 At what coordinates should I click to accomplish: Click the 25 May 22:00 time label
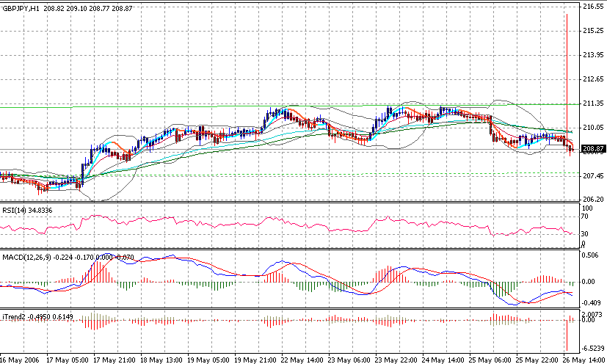tap(537, 360)
